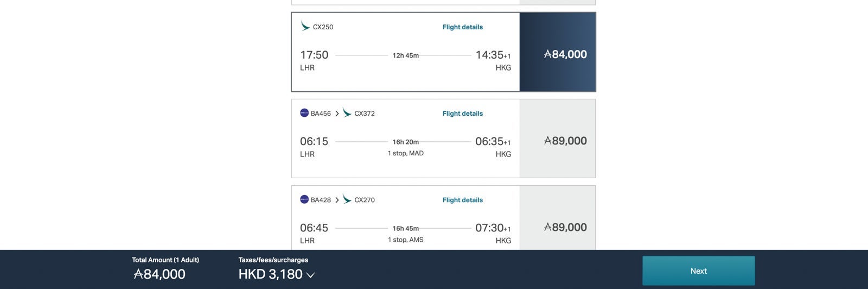Click the 1 stop, AMS label
This screenshot has width=868, height=289.
pos(406,240)
